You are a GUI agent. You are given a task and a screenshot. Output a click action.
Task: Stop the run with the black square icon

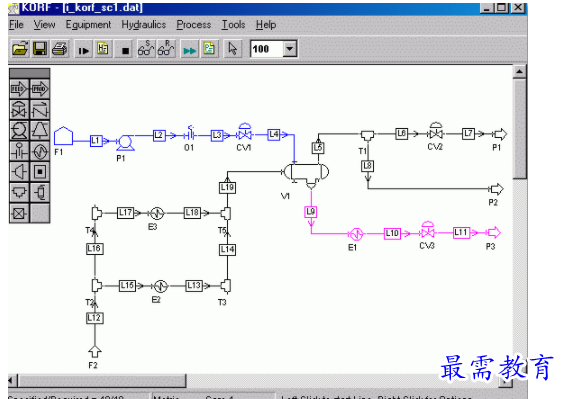click(x=125, y=51)
